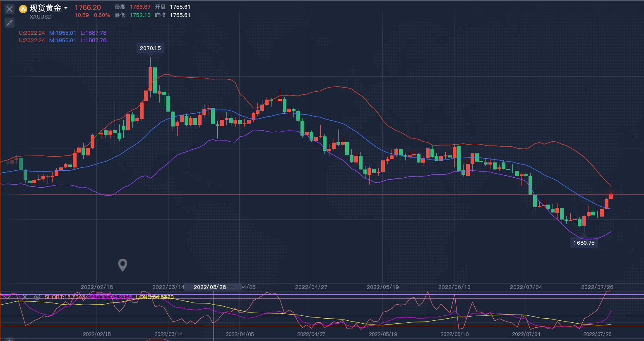
Task: Click the gold bars symbol icon
Action: coord(23,9)
